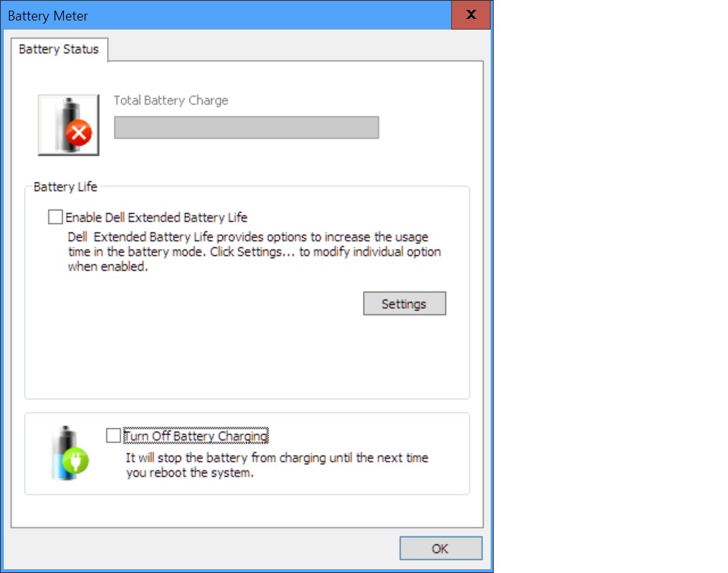Image resolution: width=728 pixels, height=573 pixels.
Task: Click the 'Turn Off Battery Charging' label text
Action: pyautogui.click(x=196, y=436)
